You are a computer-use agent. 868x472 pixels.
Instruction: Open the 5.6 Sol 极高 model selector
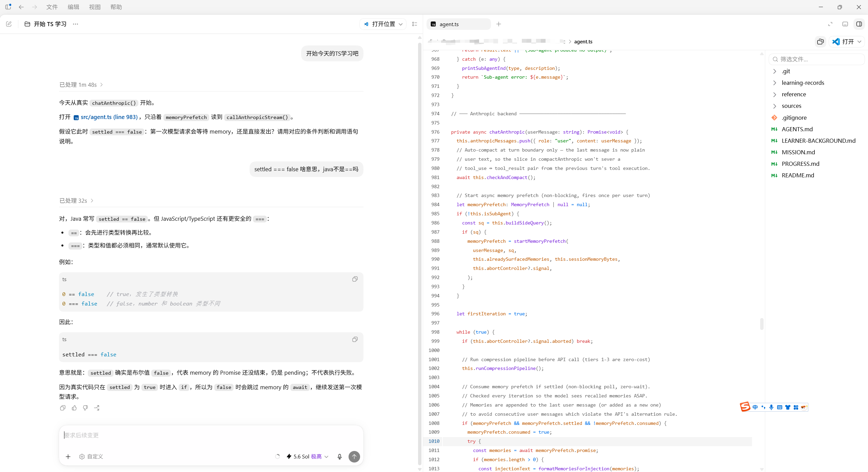point(308,457)
